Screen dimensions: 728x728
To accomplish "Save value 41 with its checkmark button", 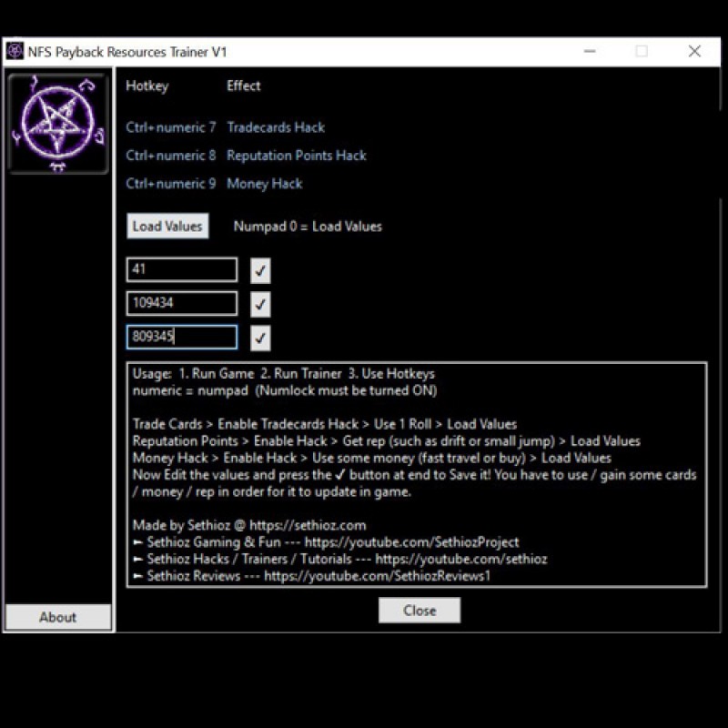I will [x=260, y=270].
